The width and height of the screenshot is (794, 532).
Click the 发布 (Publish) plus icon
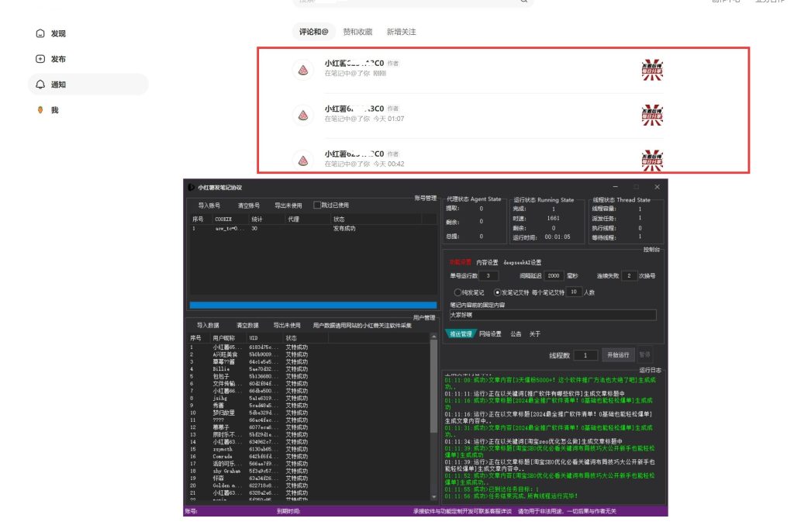(40, 59)
